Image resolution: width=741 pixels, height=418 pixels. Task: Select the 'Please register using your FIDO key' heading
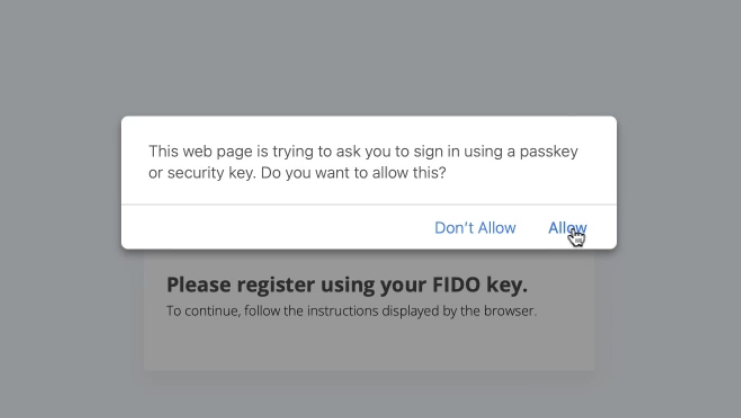(x=346, y=284)
